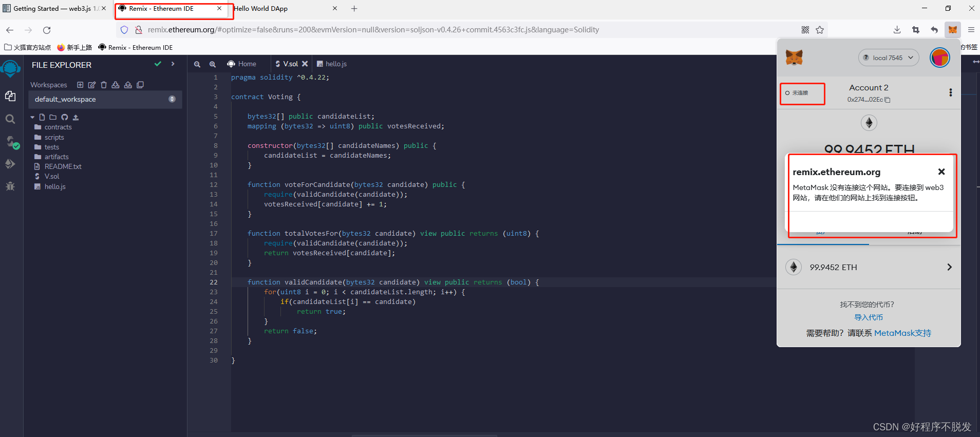Bookmark this page with star icon
980x437 pixels.
820,30
